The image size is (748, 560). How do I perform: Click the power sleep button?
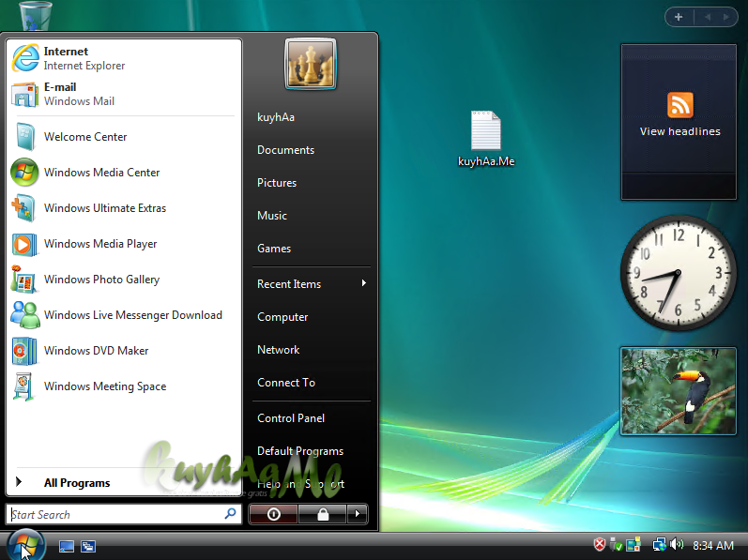tap(273, 514)
